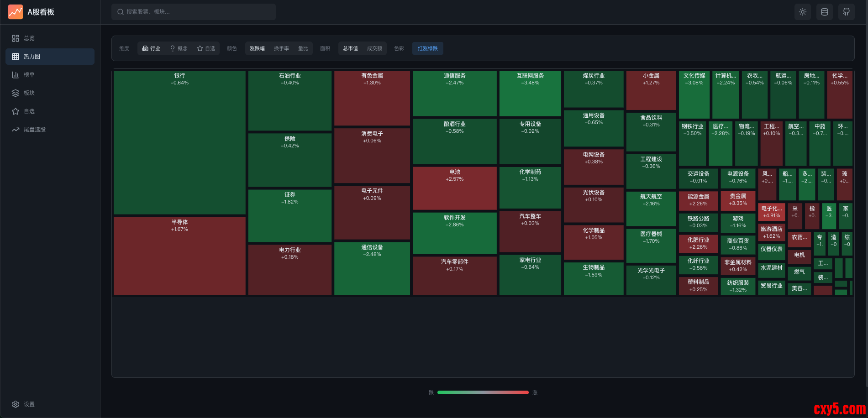Viewport: 868px width, 418px height.
Task: Select the 行业 dimension button
Action: tap(151, 48)
